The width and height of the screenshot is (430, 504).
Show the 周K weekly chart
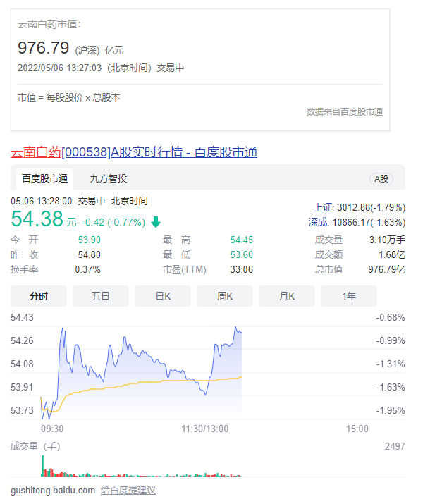coord(225,296)
